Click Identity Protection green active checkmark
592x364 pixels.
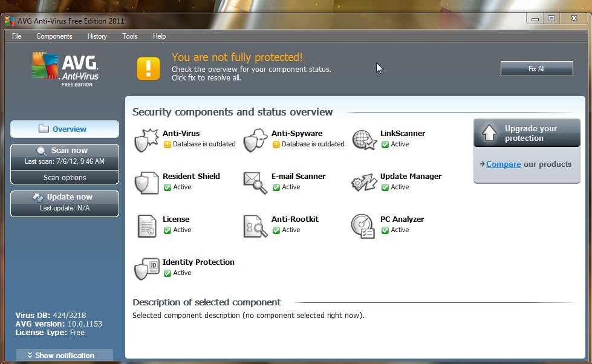(168, 273)
